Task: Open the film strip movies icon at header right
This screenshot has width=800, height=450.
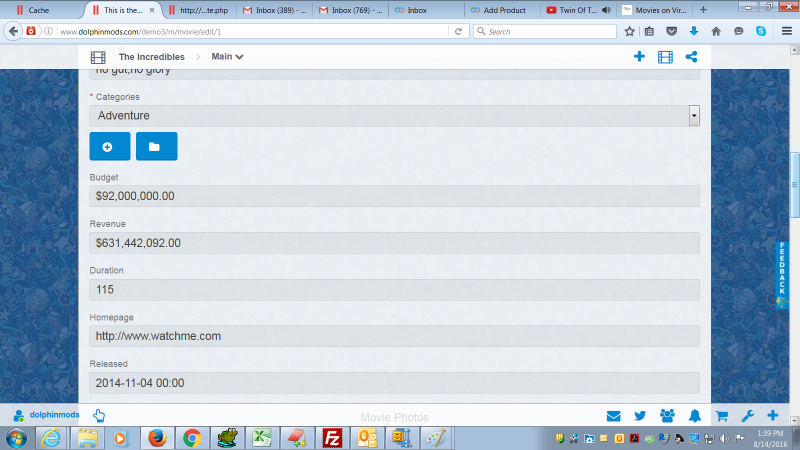Action: pos(665,57)
